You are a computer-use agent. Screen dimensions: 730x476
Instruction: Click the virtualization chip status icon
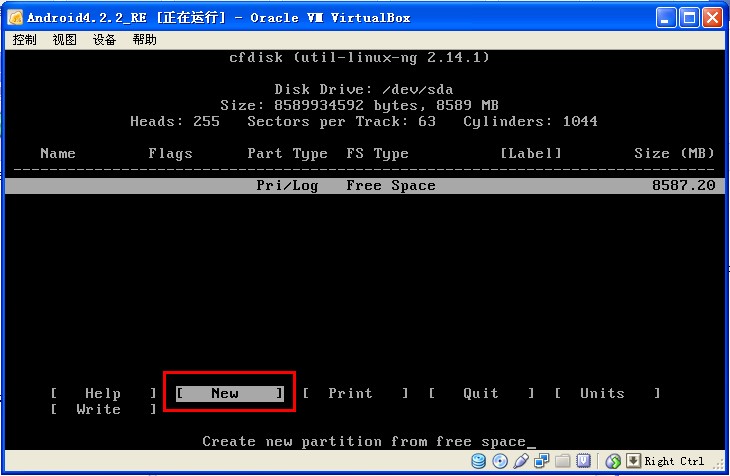(583, 461)
